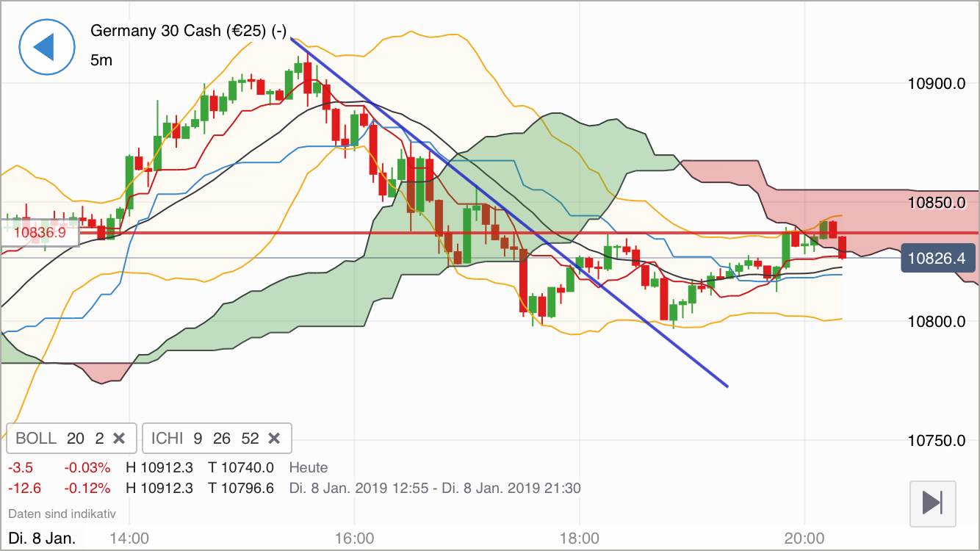
Task: Click the red change value -0.03%
Action: point(86,467)
